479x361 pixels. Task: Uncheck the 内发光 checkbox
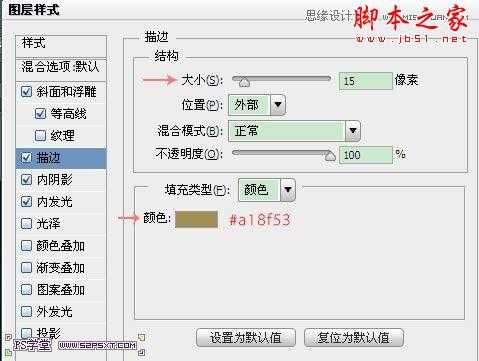pyautogui.click(x=26, y=202)
